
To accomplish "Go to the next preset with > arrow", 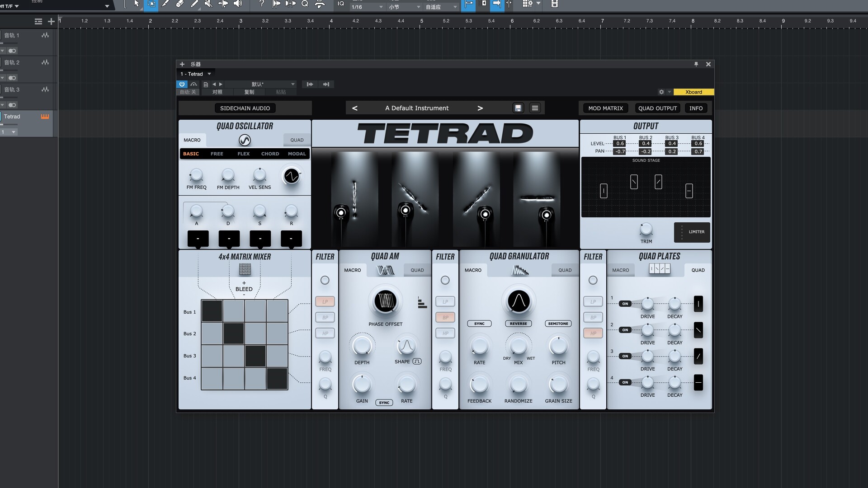I will tap(480, 108).
